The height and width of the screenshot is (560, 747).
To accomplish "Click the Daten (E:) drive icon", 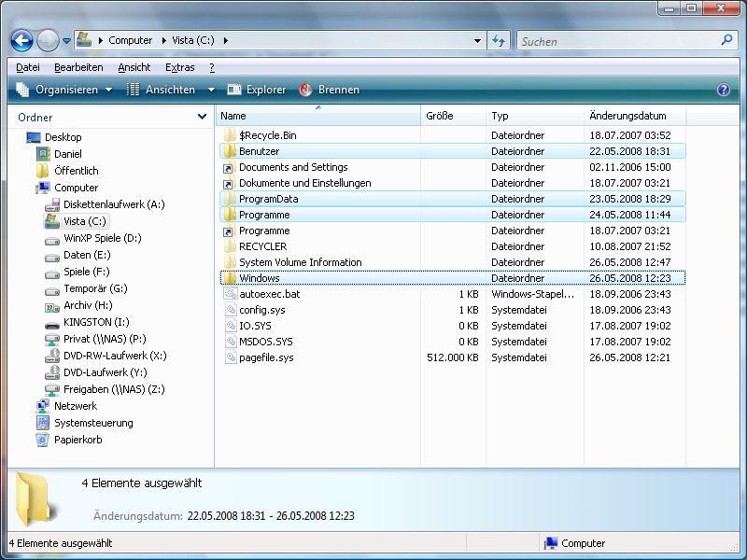I will coord(52,258).
